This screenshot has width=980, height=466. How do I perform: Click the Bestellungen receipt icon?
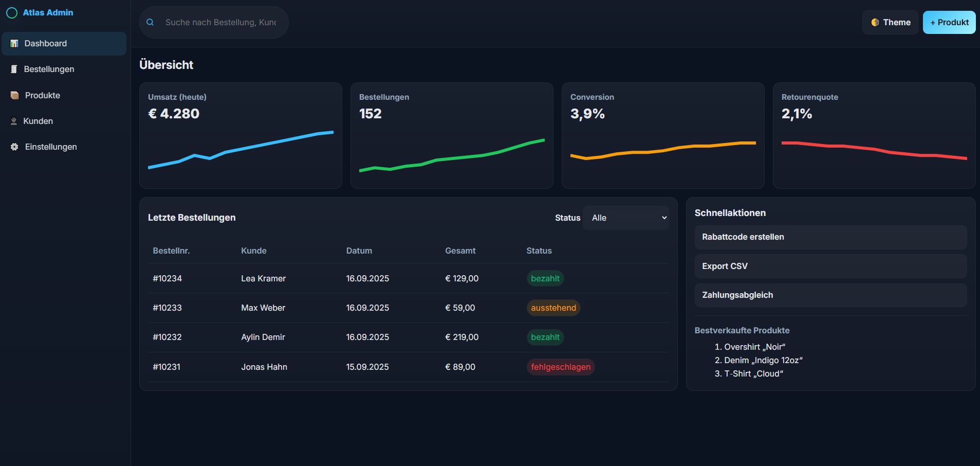14,69
